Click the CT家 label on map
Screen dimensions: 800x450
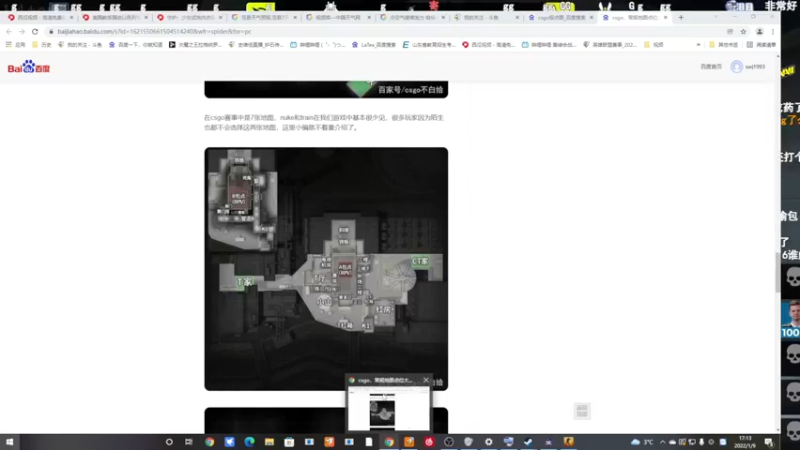click(x=420, y=261)
